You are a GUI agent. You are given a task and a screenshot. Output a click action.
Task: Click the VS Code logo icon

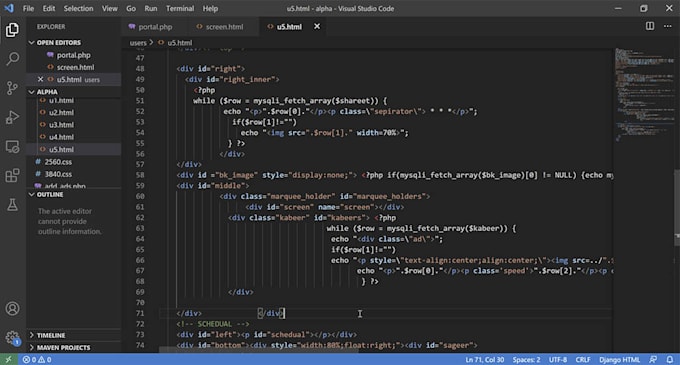pyautogui.click(x=9, y=8)
